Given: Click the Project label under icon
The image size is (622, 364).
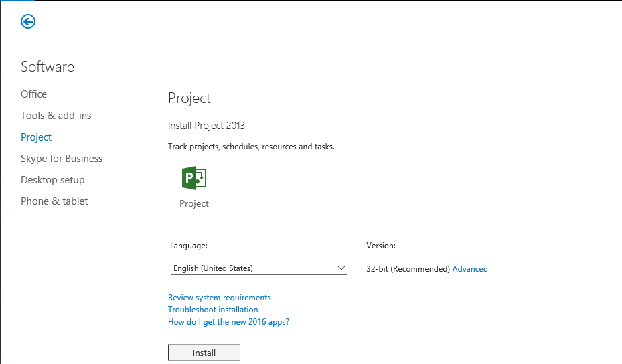Looking at the screenshot, I should pyautogui.click(x=194, y=203).
